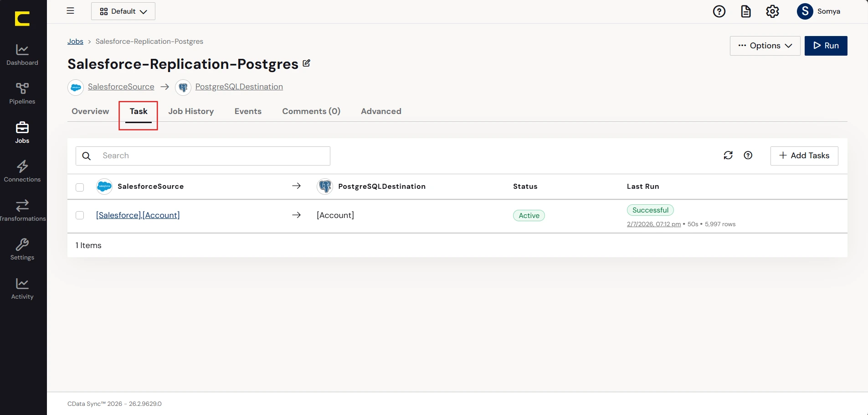Click the Add Tasks button
Image resolution: width=868 pixels, height=415 pixels.
tap(804, 156)
